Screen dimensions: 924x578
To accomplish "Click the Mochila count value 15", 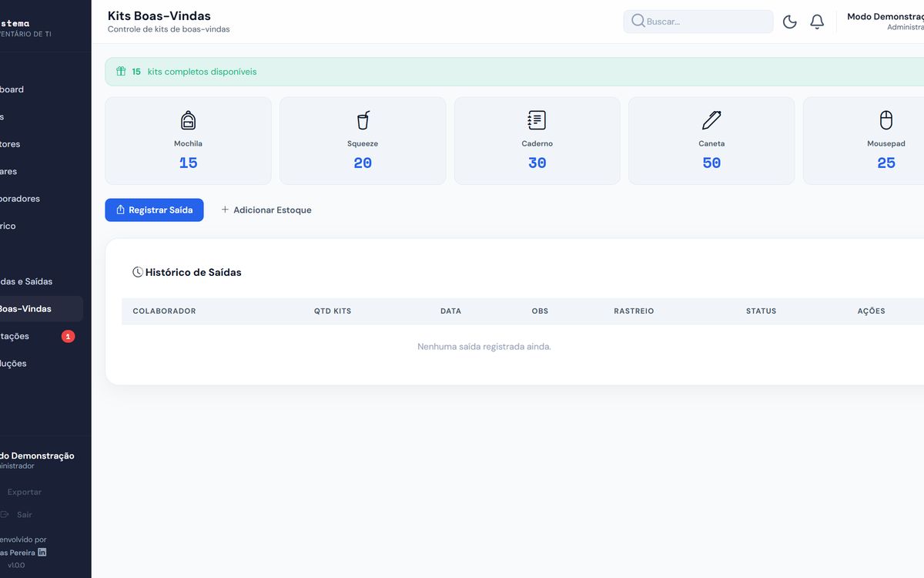I will click(x=188, y=163).
